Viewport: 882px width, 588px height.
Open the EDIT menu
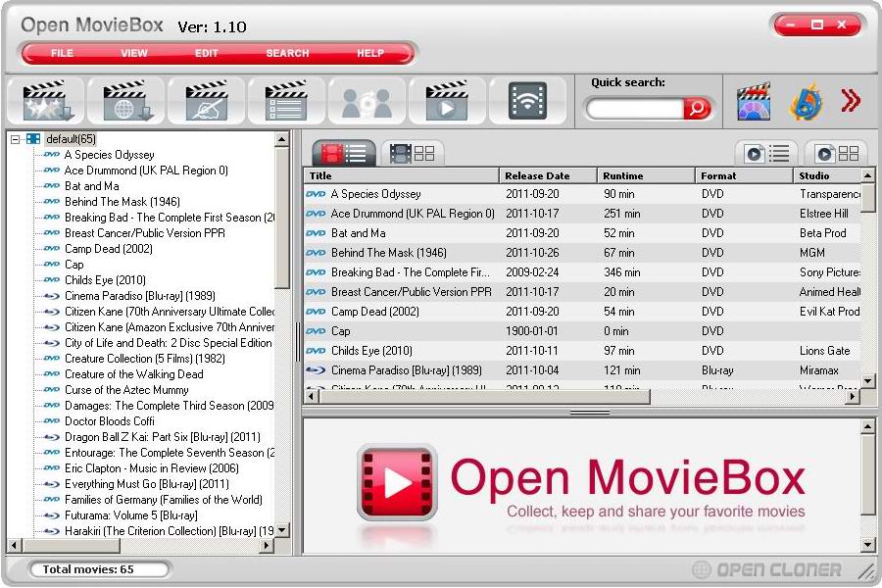point(207,54)
